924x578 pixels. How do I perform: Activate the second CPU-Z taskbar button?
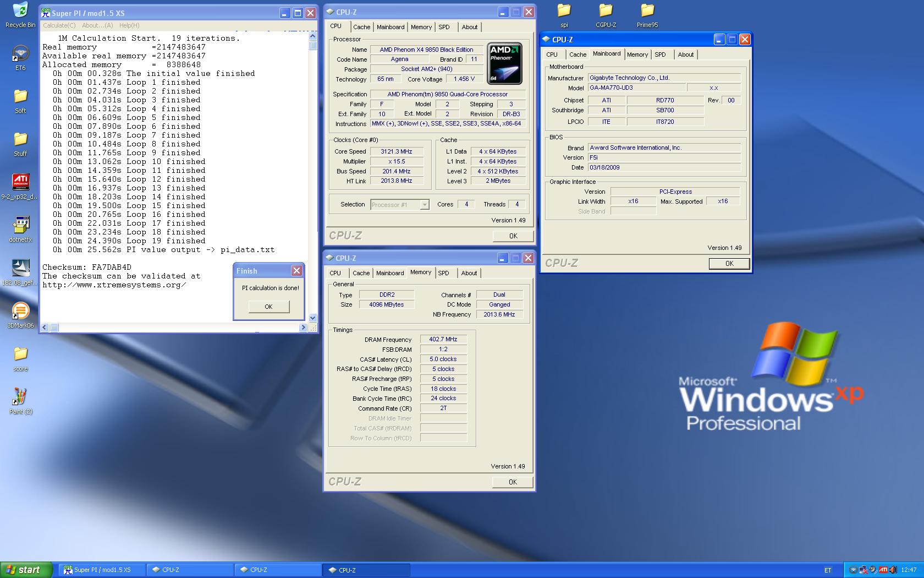279,570
